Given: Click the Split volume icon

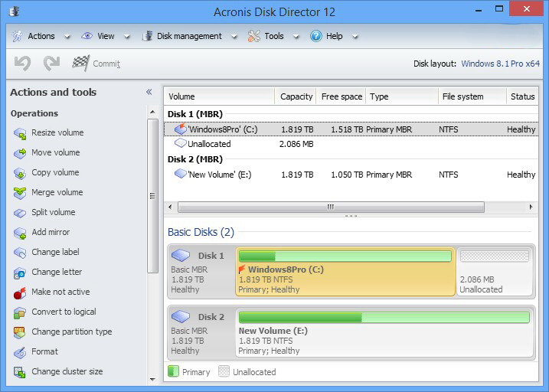Looking at the screenshot, I should [x=20, y=213].
